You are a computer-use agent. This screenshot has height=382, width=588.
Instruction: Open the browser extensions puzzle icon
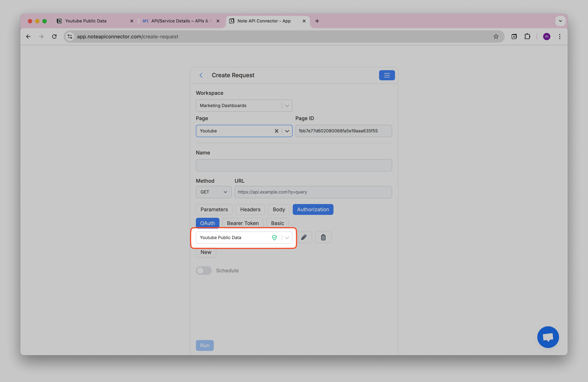click(527, 37)
